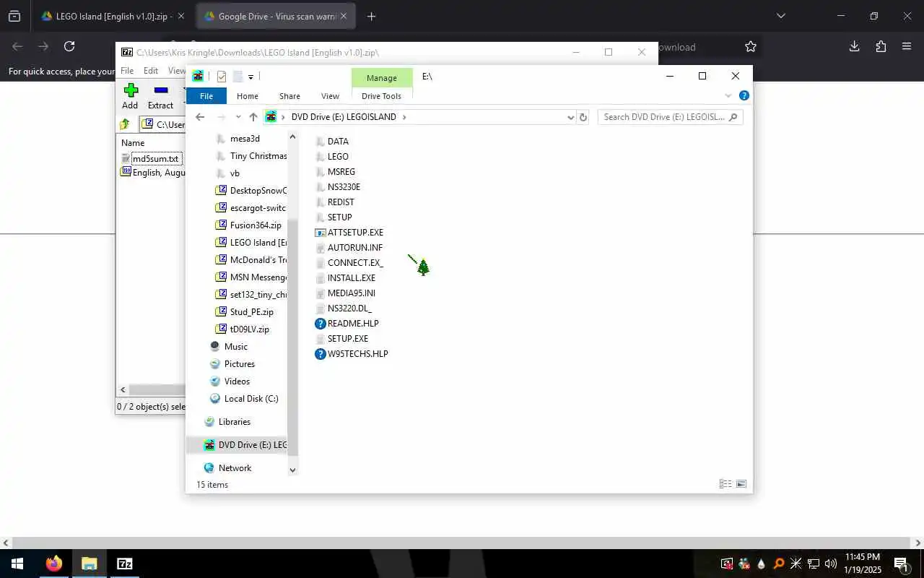The height and width of the screenshot is (578, 924).
Task: Click navigation pane scroll up arrow
Action: pos(292,137)
